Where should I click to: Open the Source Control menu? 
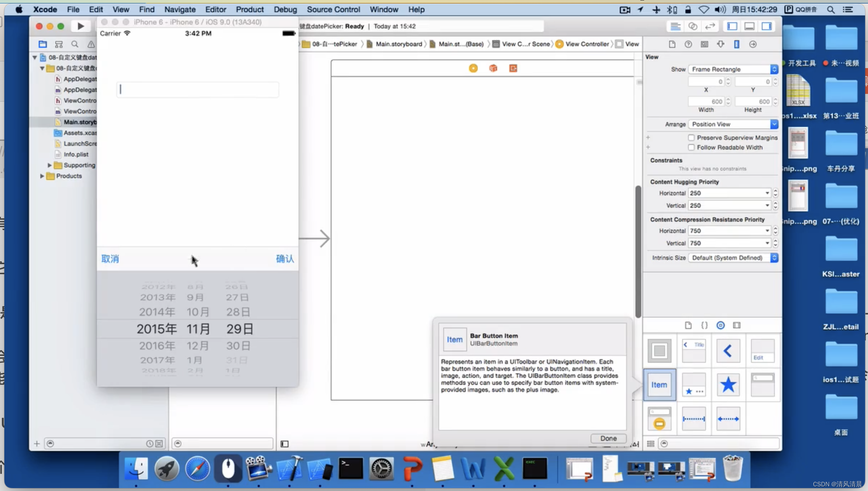pyautogui.click(x=333, y=9)
